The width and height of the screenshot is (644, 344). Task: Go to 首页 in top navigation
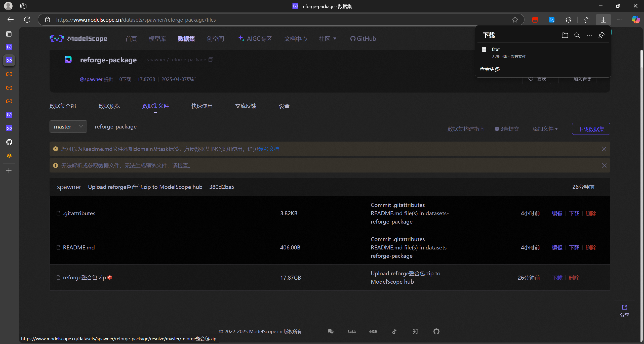[131, 38]
